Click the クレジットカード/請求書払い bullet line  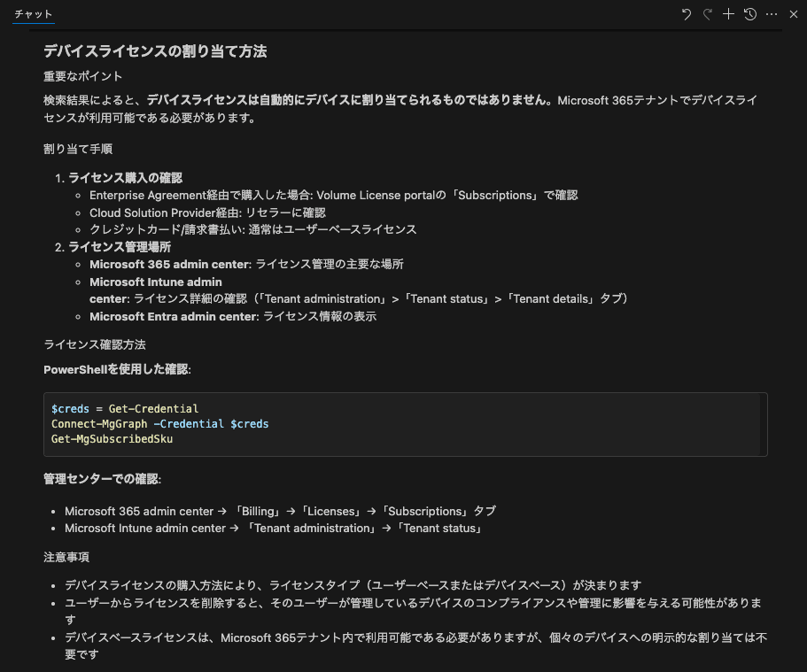coord(252,229)
